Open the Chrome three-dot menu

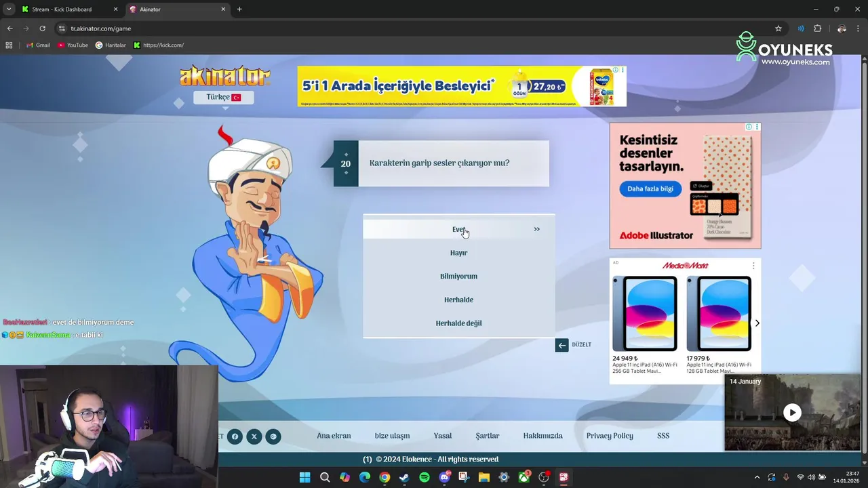(859, 28)
